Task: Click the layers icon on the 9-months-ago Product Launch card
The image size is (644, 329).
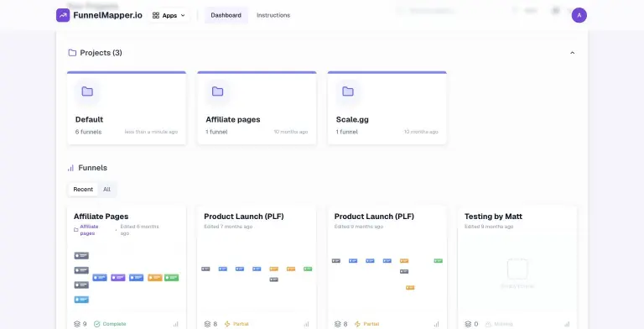Action: pos(338,324)
